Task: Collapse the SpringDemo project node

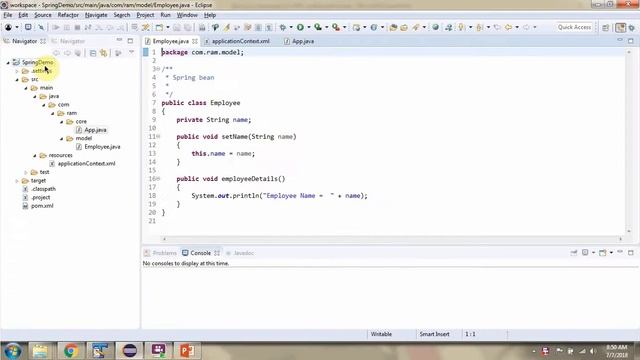Action: click(x=8, y=62)
